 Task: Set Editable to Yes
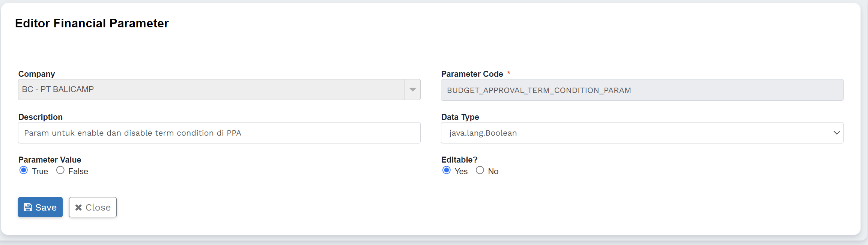[447, 170]
